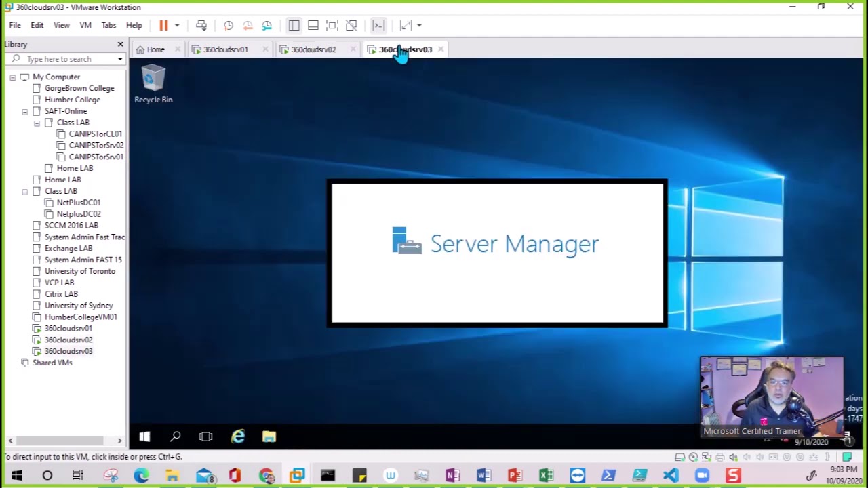
Task: Open Visual Studio Code in host taskbar
Action: [x=671, y=476]
